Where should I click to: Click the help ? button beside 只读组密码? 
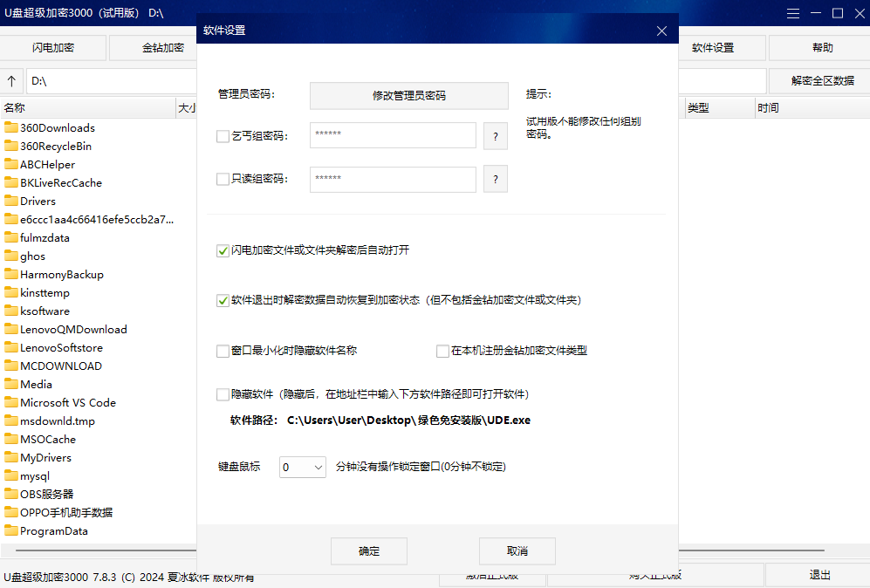click(x=495, y=179)
